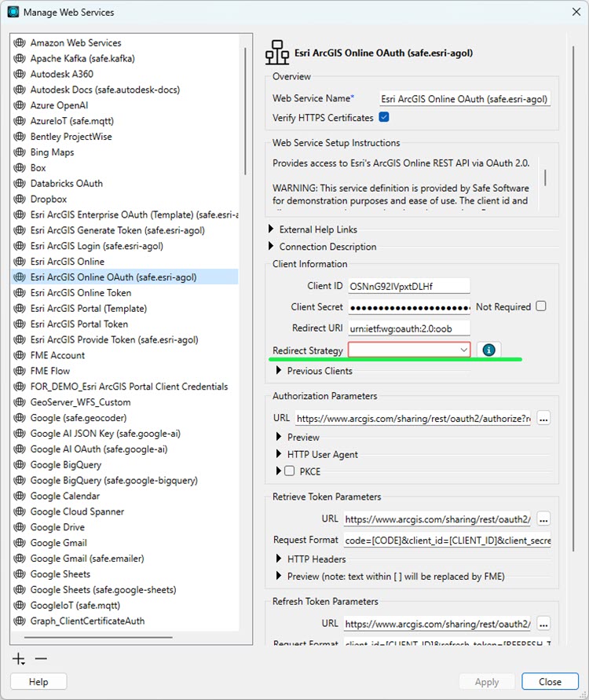Image resolution: width=589 pixels, height=700 pixels.
Task: Click the globe icon beside Google Calendar
Action: tap(19, 496)
